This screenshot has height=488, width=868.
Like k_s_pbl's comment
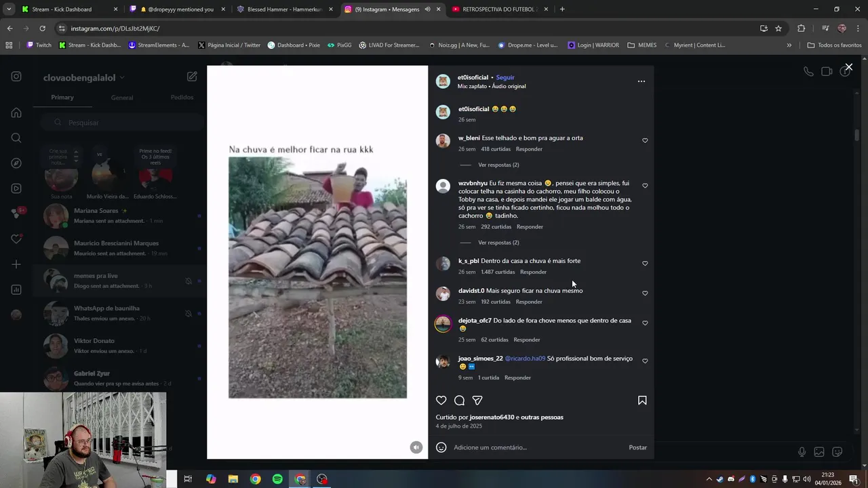click(645, 264)
